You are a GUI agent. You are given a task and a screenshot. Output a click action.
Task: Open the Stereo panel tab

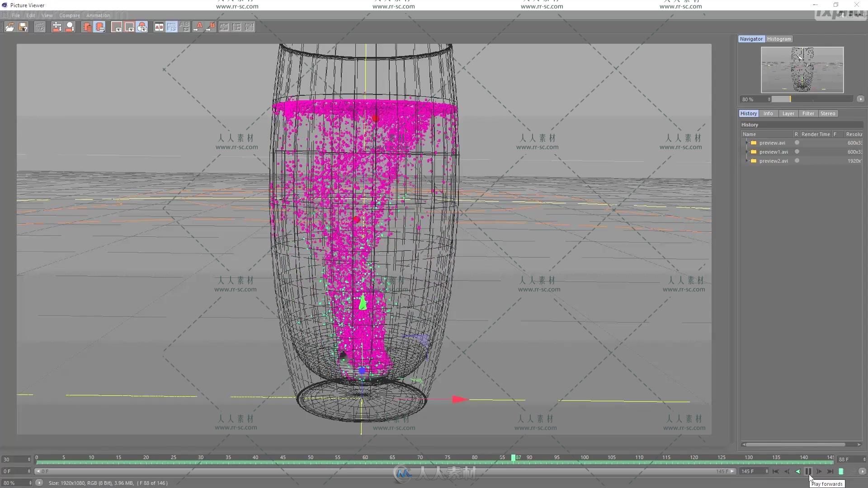[x=827, y=113]
